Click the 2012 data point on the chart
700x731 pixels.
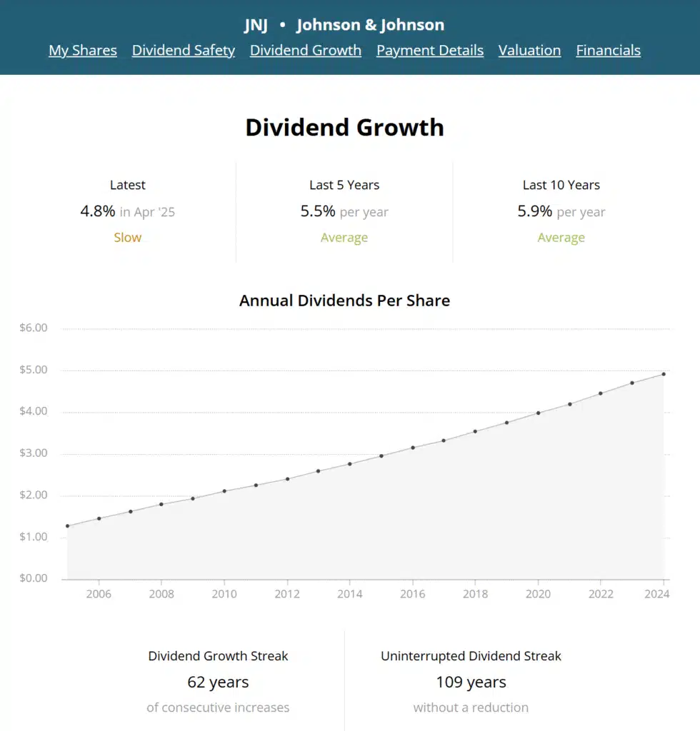pyautogui.click(x=287, y=479)
